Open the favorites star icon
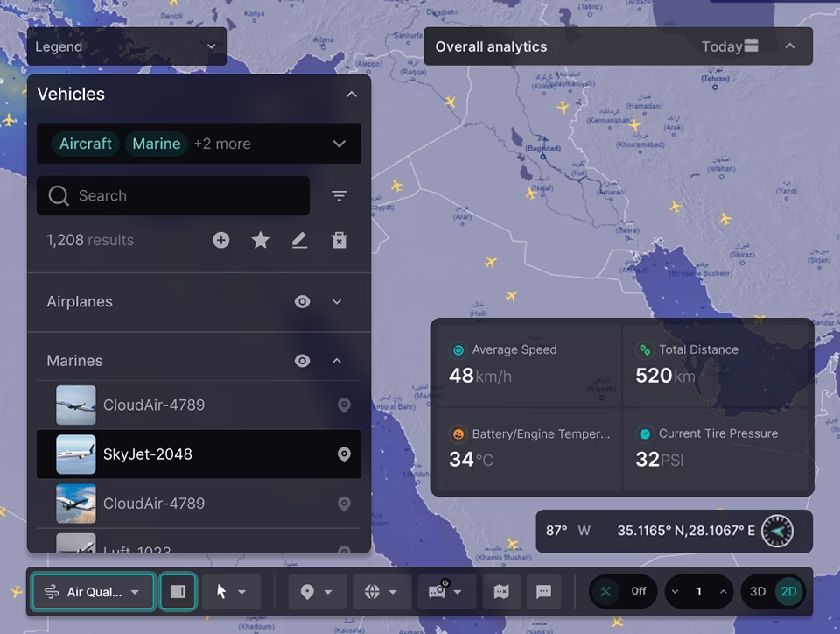The height and width of the screenshot is (634, 840). (260, 240)
